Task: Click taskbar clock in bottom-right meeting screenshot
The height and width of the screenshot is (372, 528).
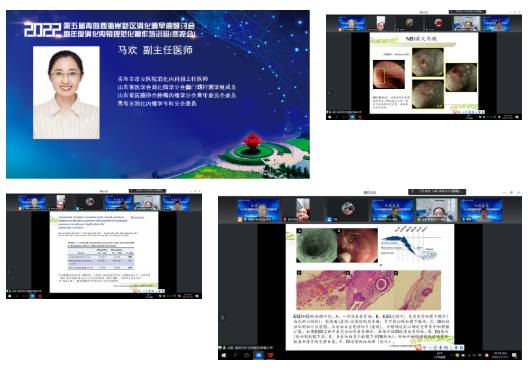Action: [x=500, y=355]
